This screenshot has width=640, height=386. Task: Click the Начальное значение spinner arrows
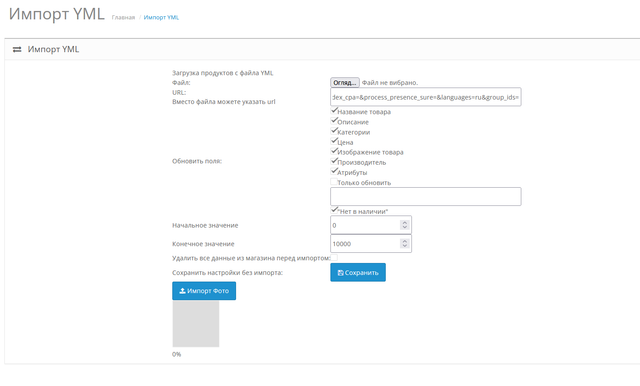click(404, 225)
